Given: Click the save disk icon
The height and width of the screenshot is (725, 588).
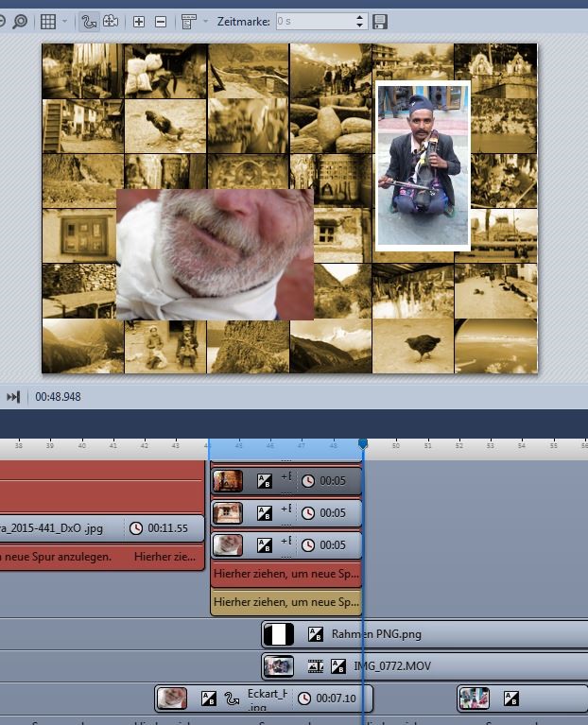Looking at the screenshot, I should [380, 21].
